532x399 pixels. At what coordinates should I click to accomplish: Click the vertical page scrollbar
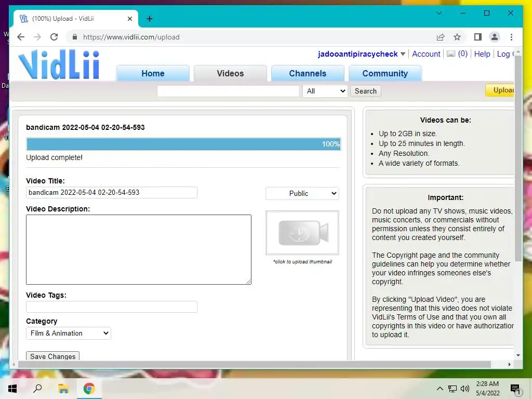point(518,159)
